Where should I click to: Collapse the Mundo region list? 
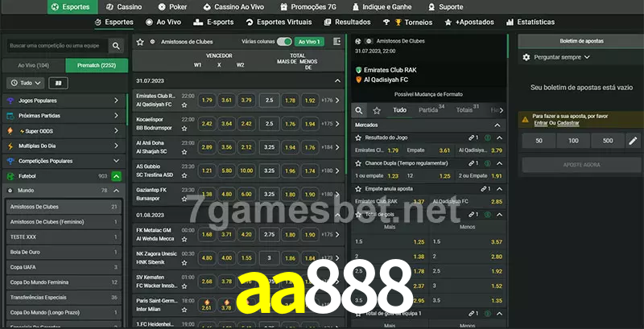[x=117, y=190]
